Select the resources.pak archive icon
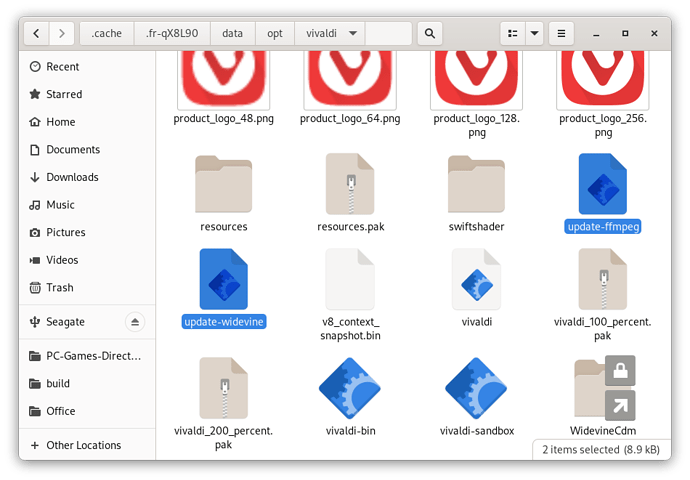Viewport: 690px width, 480px height. 350,184
